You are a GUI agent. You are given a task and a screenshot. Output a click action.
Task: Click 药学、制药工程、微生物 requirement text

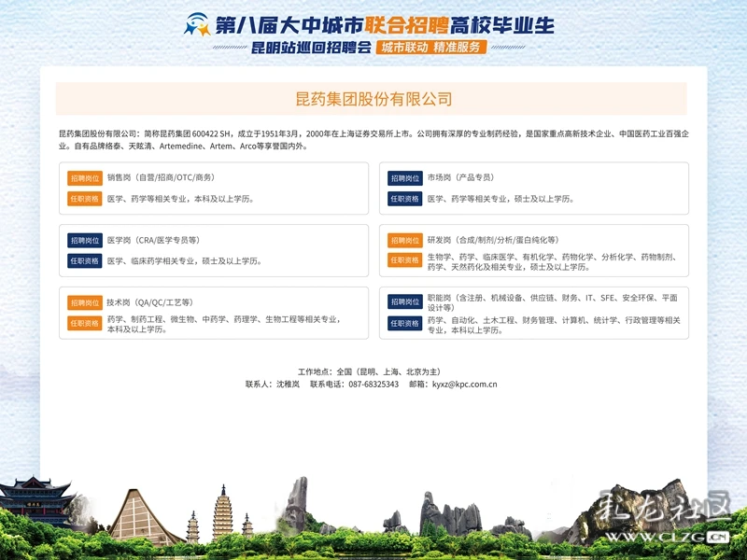tap(224, 324)
